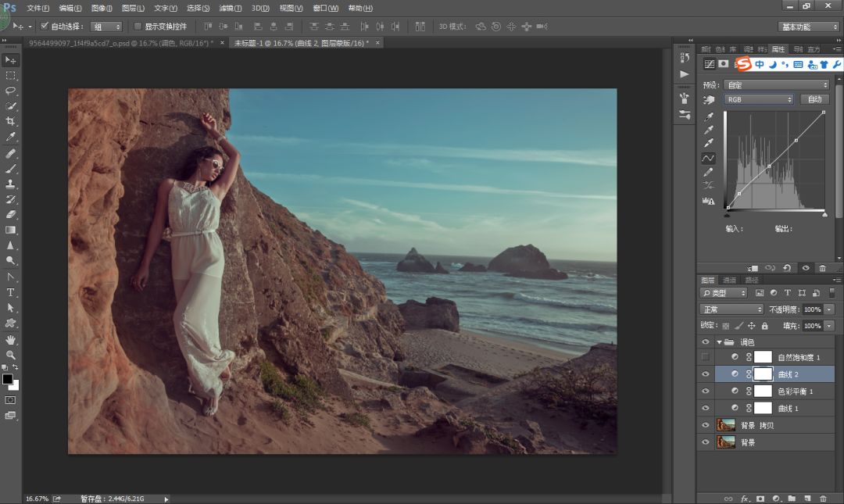Tick the 显示变换控件 checkbox
The image size is (844, 504).
[138, 27]
